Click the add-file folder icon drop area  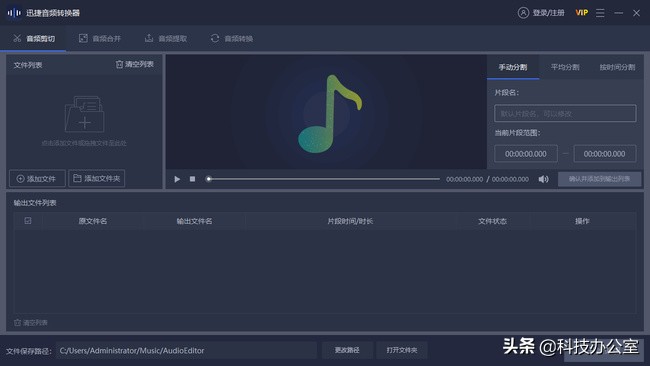[84, 114]
